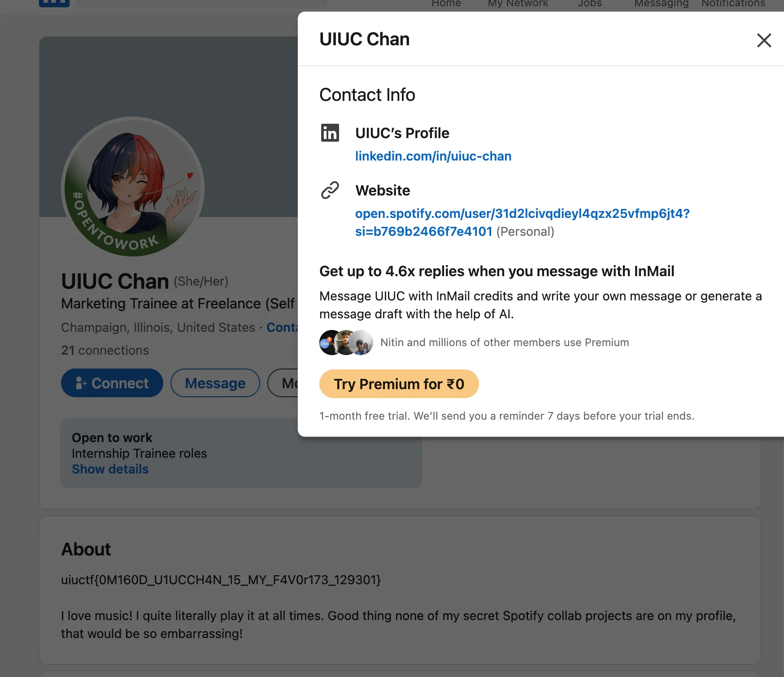The width and height of the screenshot is (784, 677).
Task: Click the chain link Website icon
Action: 330,190
